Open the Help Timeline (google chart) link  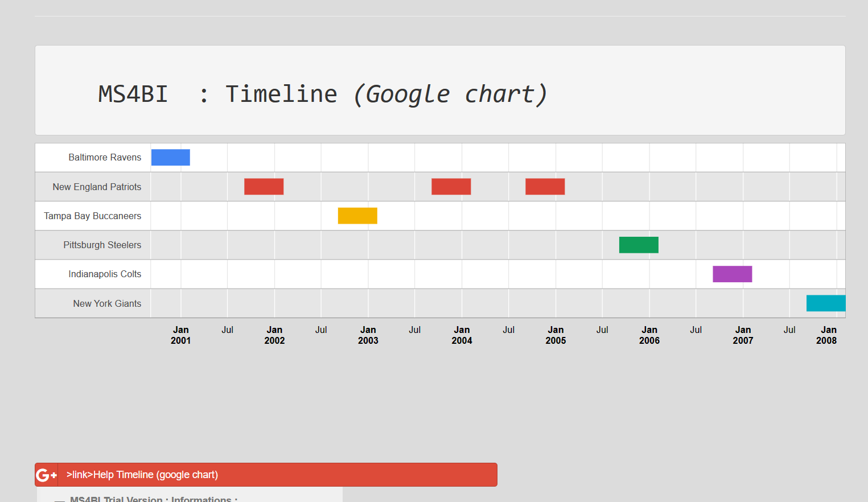[x=142, y=475]
